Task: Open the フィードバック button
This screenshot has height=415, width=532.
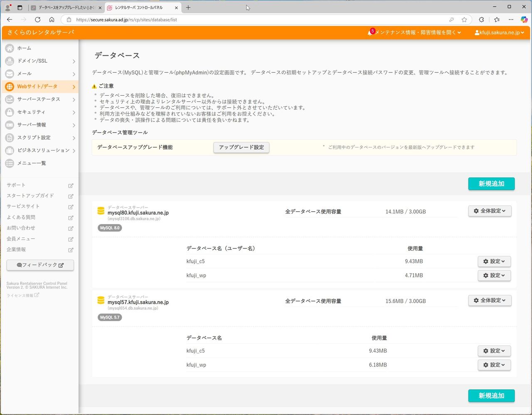Action: point(40,265)
